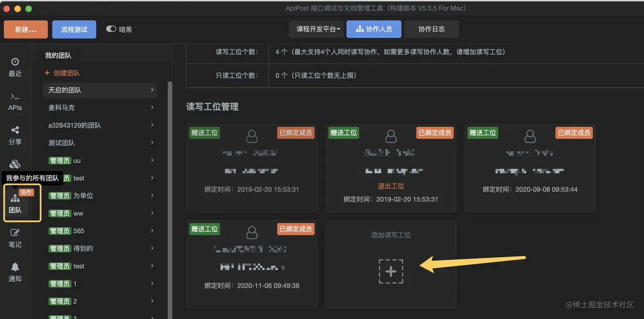The width and height of the screenshot is (644, 319).
Task: Click 读写工位个数 label
Action: [236, 52]
